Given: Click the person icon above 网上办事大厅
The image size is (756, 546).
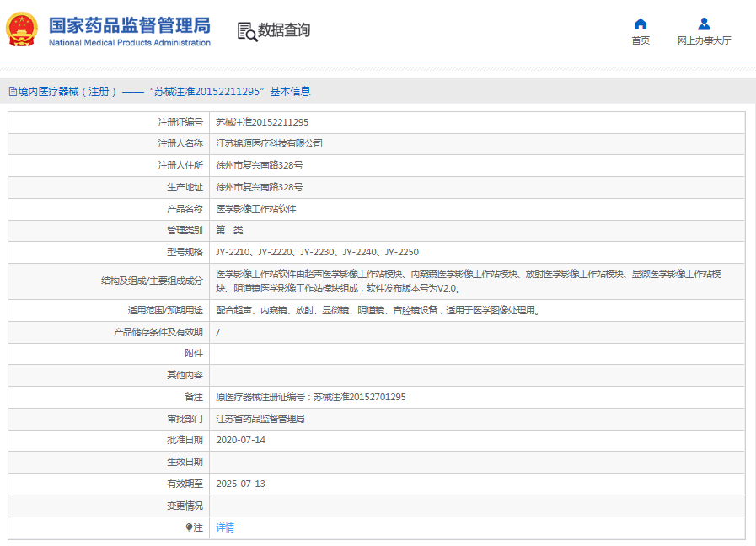Looking at the screenshot, I should click(704, 24).
